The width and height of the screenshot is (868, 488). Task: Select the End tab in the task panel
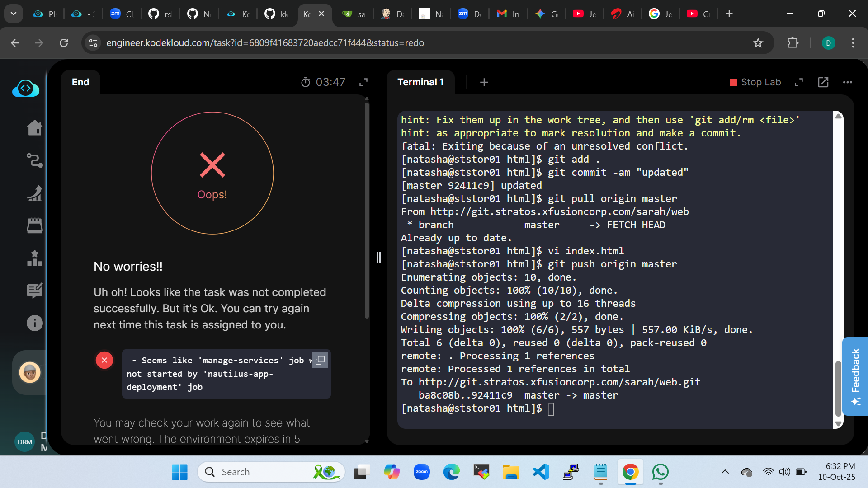tap(80, 82)
